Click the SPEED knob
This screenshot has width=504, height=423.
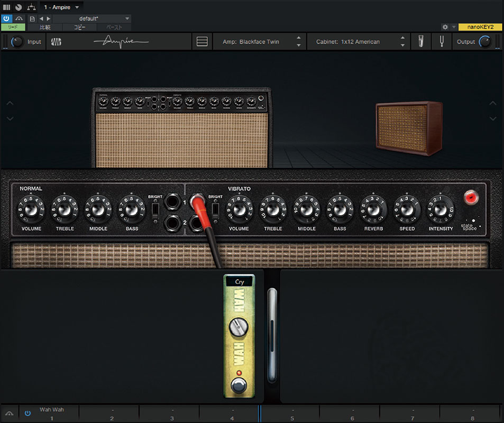coord(407,210)
